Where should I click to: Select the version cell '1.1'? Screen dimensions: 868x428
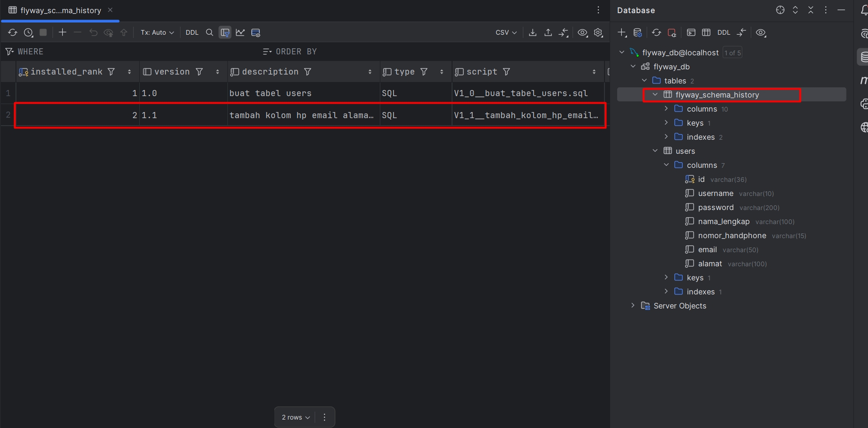(x=184, y=115)
